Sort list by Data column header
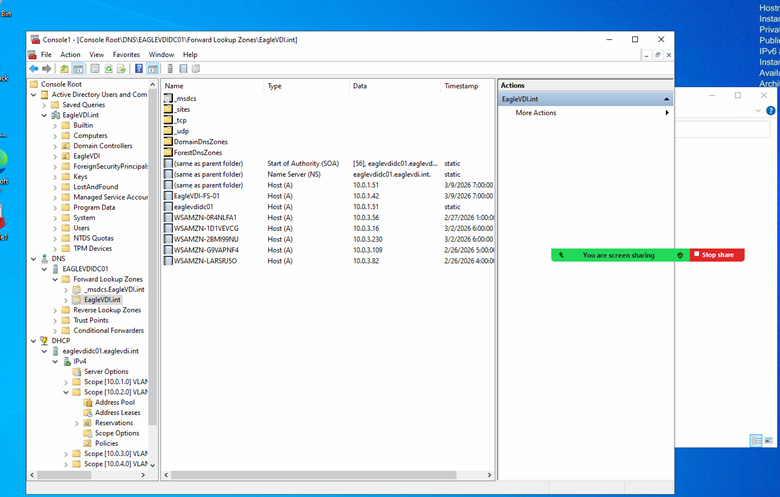This screenshot has height=497, width=780. point(395,86)
